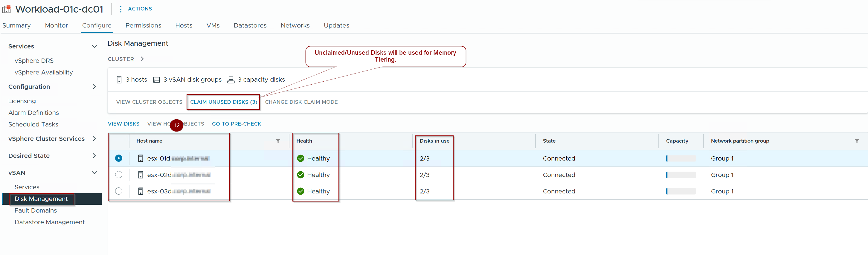Open the Datastores tab
This screenshot has height=255, width=868.
click(x=250, y=26)
